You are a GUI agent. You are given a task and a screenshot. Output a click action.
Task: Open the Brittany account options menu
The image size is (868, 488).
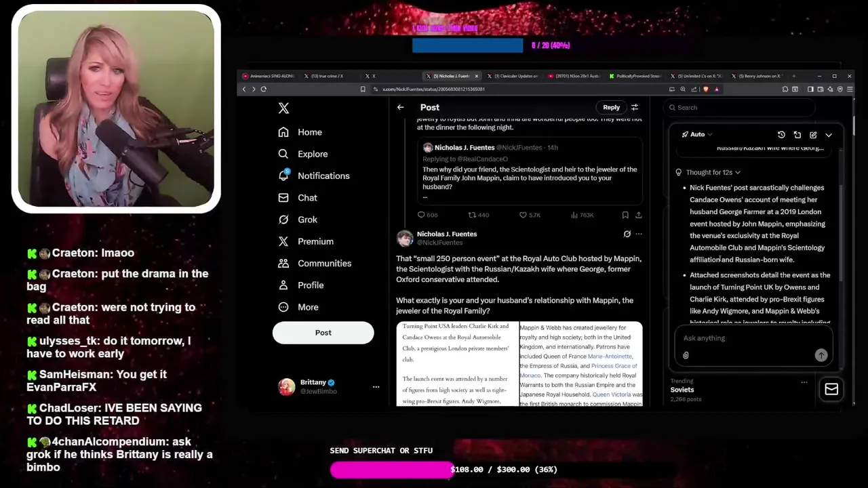pos(376,386)
